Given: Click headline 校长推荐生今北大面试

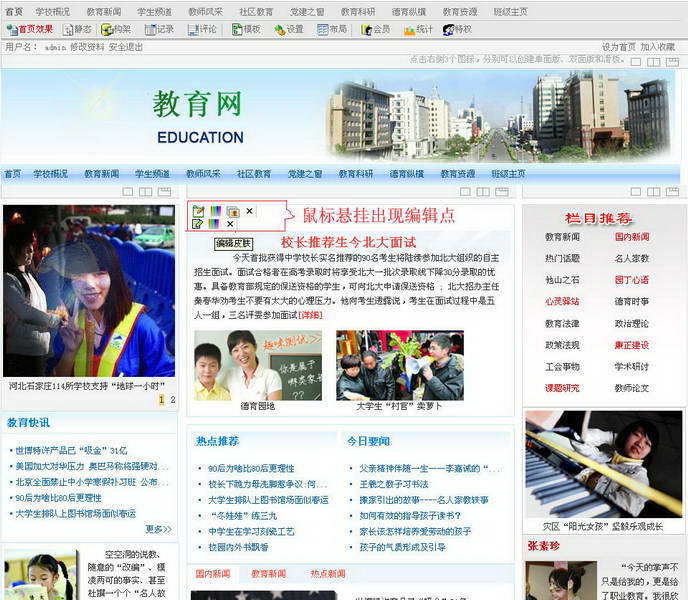Looking at the screenshot, I should [349, 242].
